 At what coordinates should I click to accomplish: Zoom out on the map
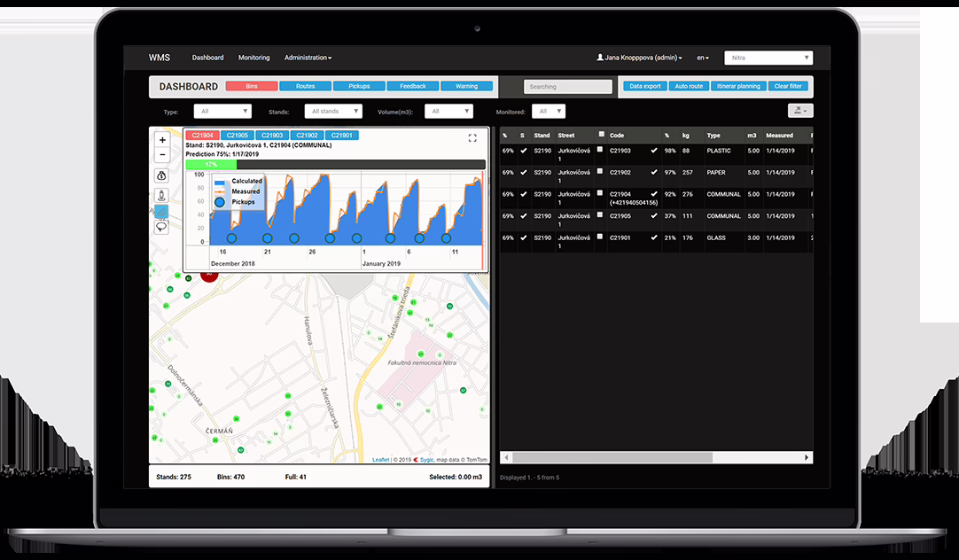[162, 155]
